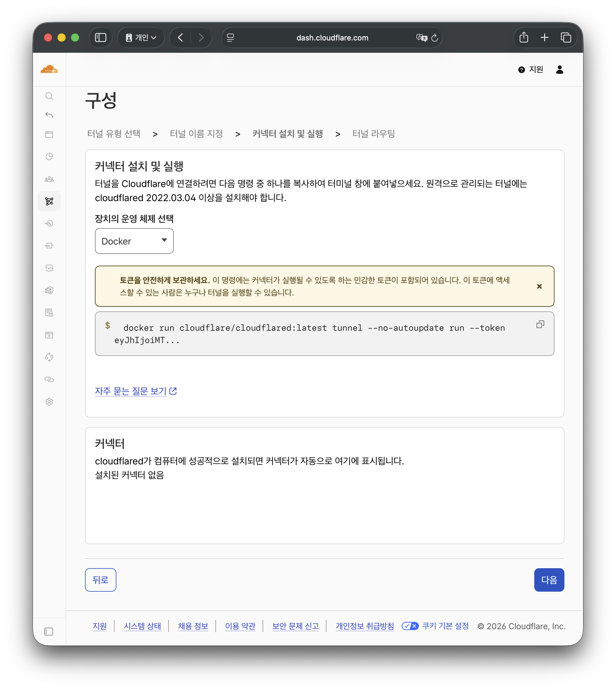The image size is (616, 689).
Task: Open search with the sidebar magnifier icon
Action: [49, 96]
